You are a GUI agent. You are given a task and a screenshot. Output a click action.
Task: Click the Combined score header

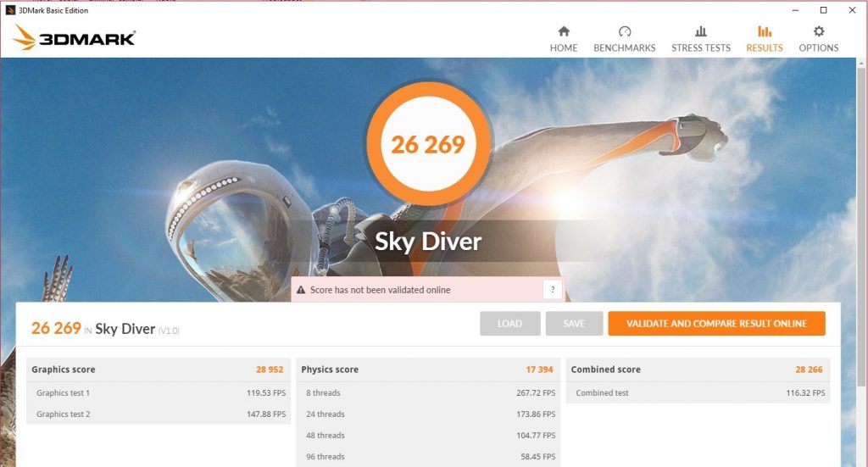[605, 370]
